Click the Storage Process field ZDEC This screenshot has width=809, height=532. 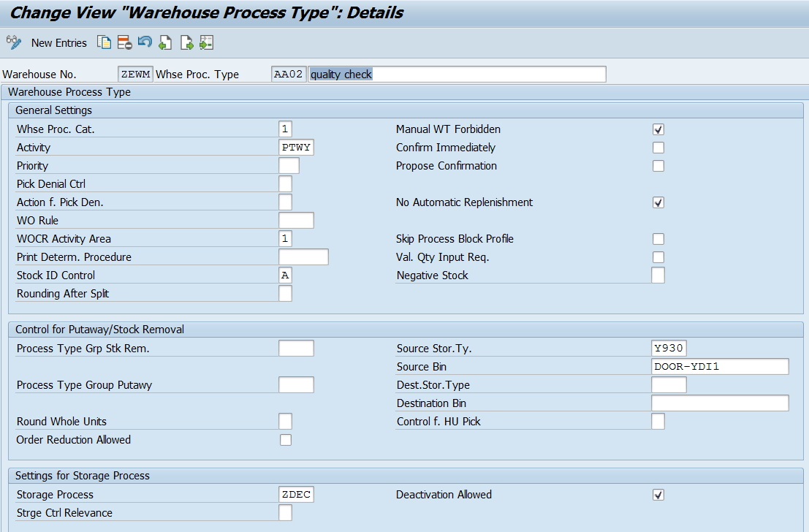coord(296,495)
